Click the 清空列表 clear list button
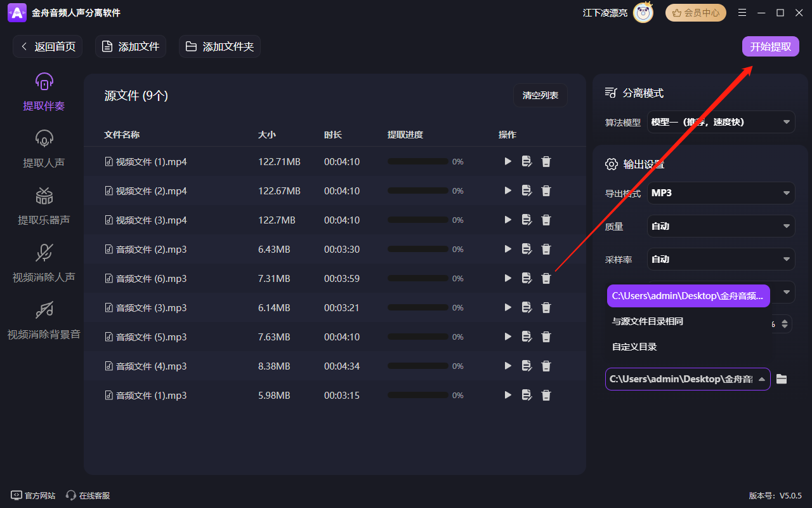Viewport: 812px width, 508px height. (540, 95)
